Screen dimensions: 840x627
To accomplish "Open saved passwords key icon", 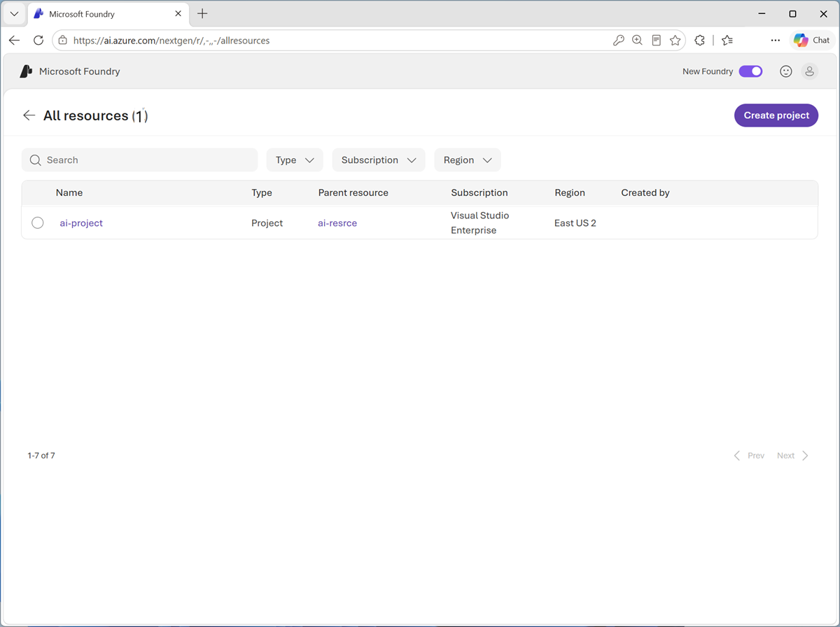I will pos(618,41).
